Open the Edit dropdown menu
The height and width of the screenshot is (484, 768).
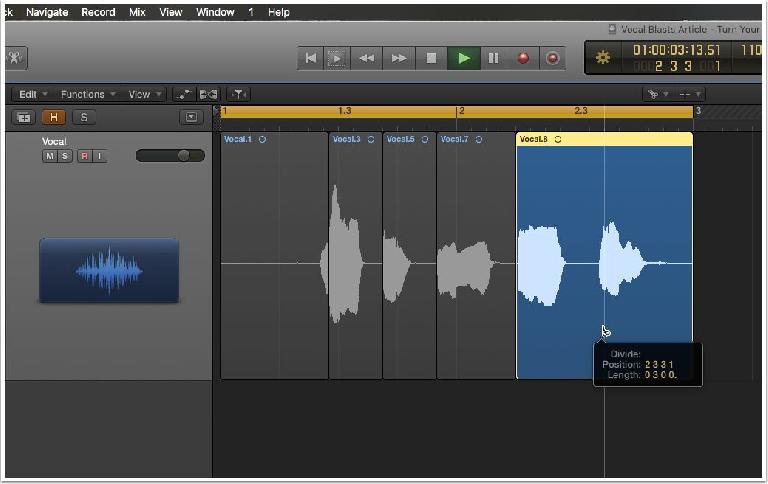click(33, 94)
